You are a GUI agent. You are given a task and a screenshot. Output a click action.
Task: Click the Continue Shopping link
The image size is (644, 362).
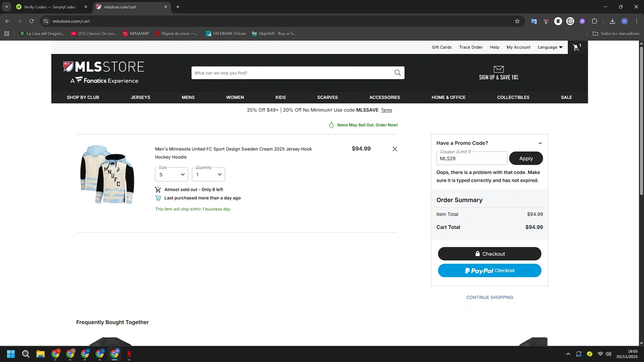tap(489, 297)
